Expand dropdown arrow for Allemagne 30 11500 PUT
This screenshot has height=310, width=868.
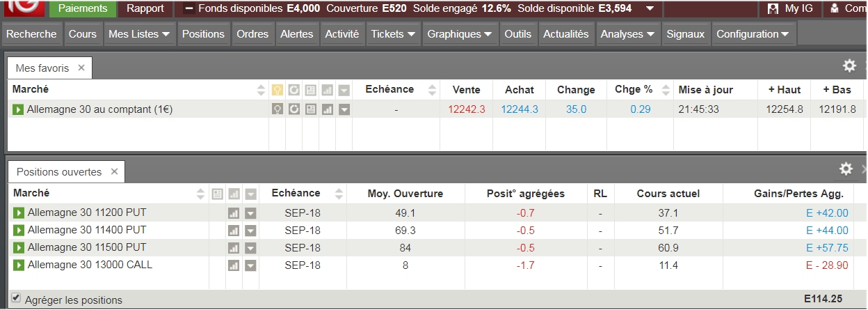(x=250, y=248)
